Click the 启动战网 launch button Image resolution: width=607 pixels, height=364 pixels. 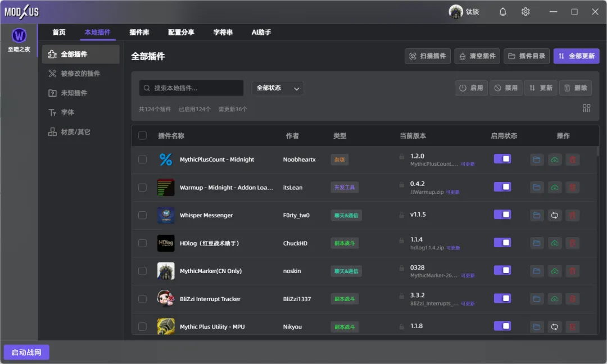(26, 352)
